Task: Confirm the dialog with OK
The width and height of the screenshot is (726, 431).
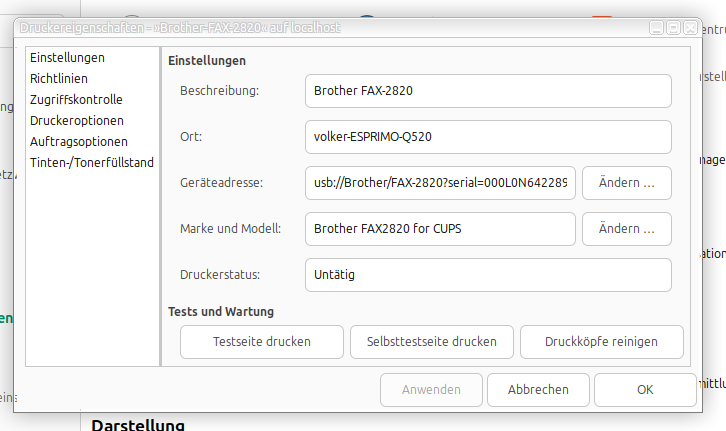Action: (645, 390)
